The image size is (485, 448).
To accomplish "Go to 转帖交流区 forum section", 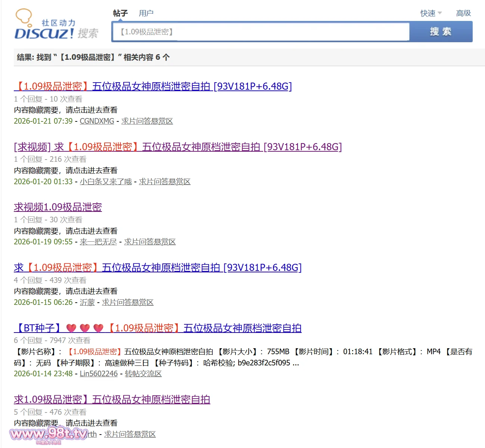I will pos(143,374).
